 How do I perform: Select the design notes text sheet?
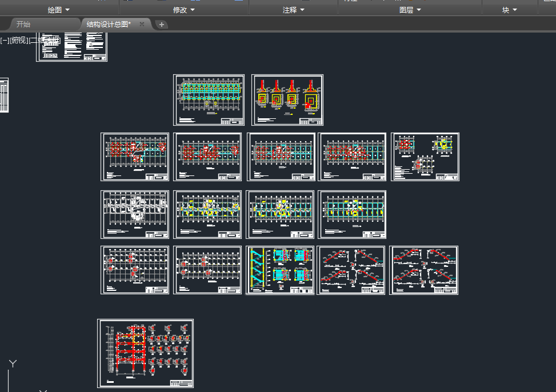(71, 47)
